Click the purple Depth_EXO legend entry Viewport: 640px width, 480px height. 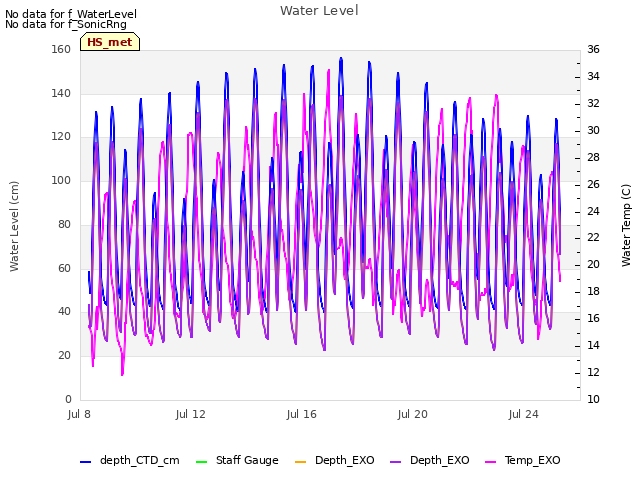pyautogui.click(x=429, y=460)
